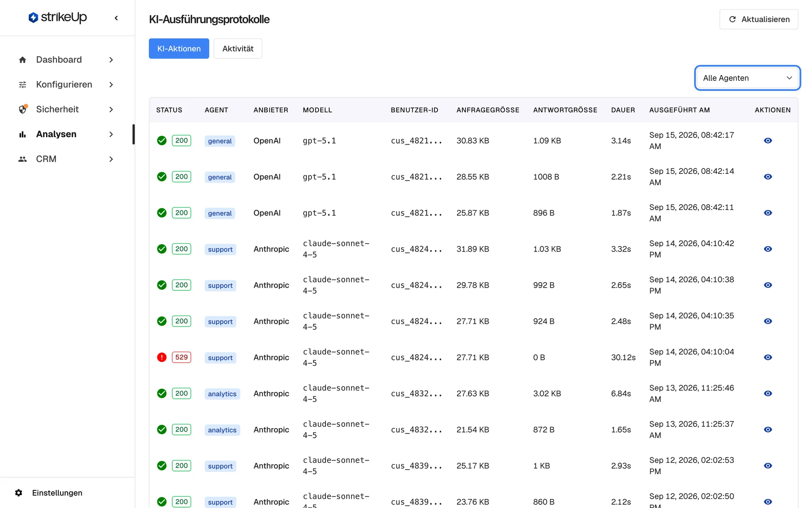Screen dimensions: 812x508
Task: View details of the 11:25:46 AM execution
Action: [x=768, y=393]
